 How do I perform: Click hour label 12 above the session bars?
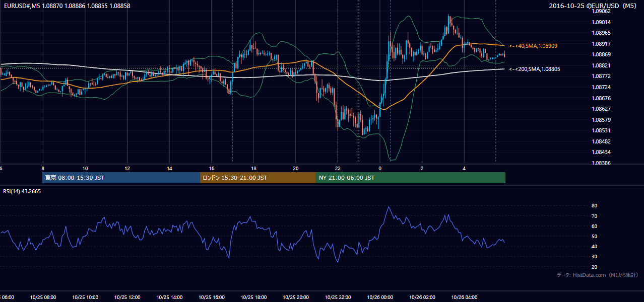click(x=127, y=169)
